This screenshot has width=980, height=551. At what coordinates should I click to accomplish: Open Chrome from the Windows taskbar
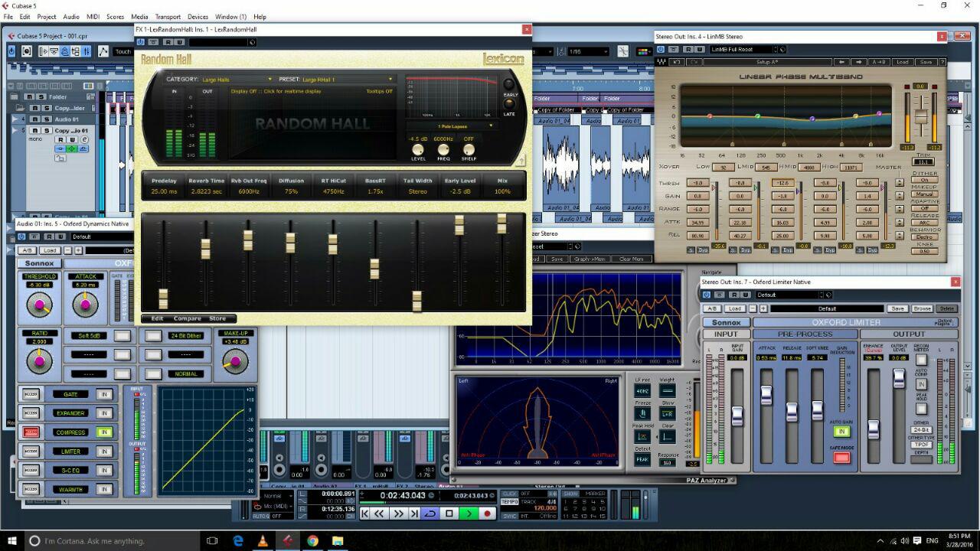[312, 541]
